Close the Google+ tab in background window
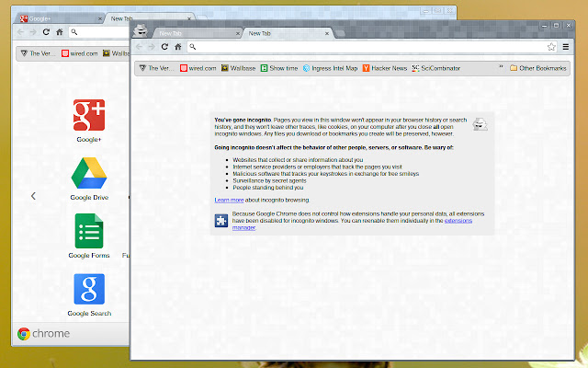The image size is (588, 368). coord(100,18)
